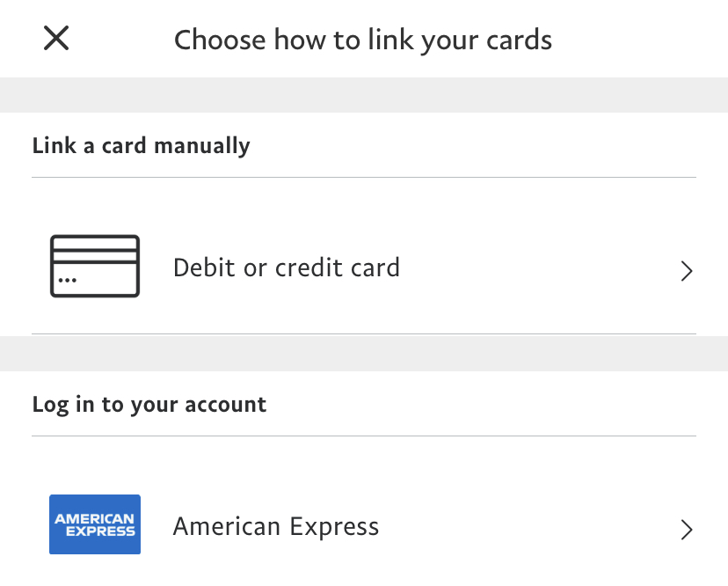The image size is (728, 586).
Task: Dismiss this screen with the X icon
Action: 56,39
